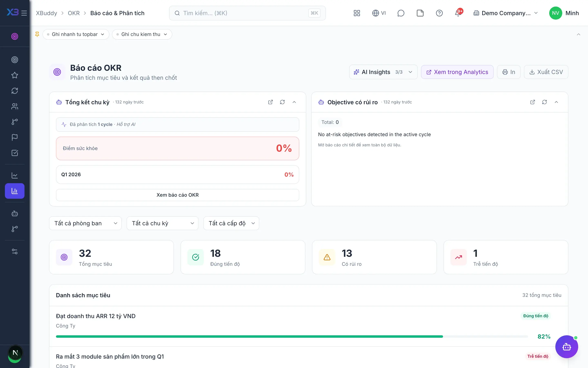Open Tổng kết chu kỳ card externally
Image resolution: width=588 pixels, height=368 pixels.
tap(271, 102)
